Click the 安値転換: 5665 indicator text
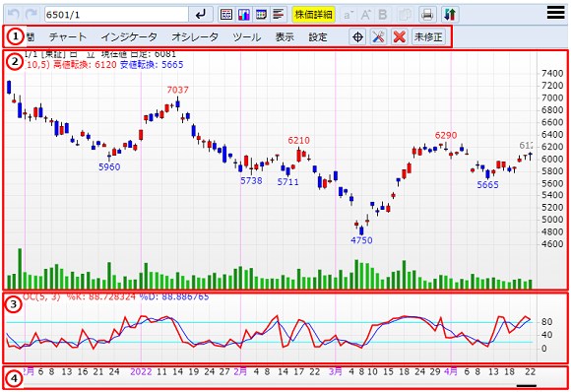The image size is (571, 392). (152, 65)
